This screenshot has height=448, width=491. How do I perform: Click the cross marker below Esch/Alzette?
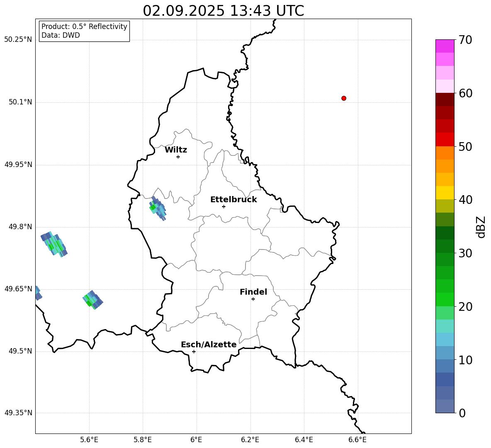coord(194,351)
